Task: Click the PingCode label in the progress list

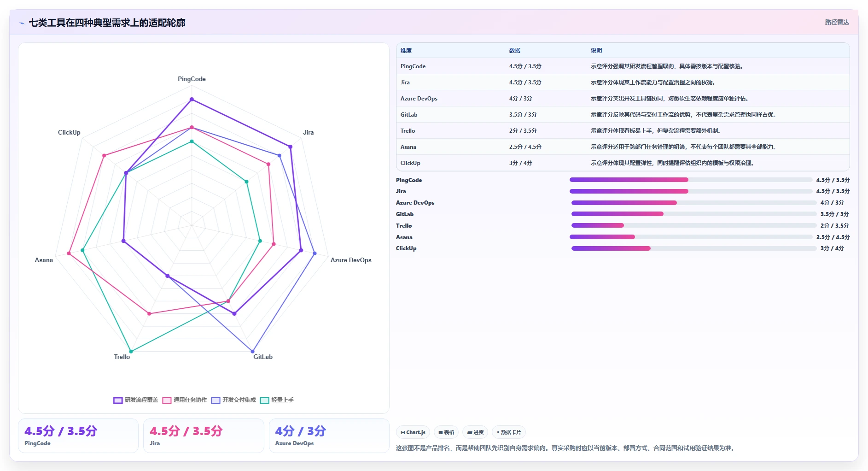Action: click(x=409, y=180)
